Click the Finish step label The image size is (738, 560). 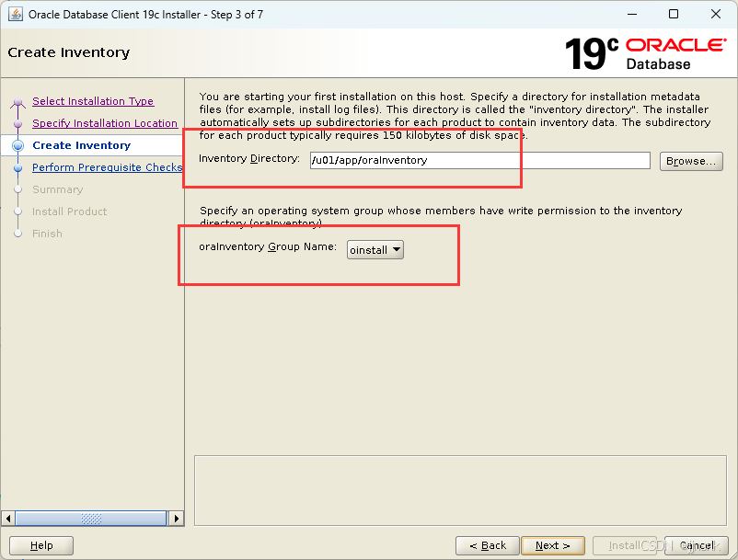pos(47,234)
